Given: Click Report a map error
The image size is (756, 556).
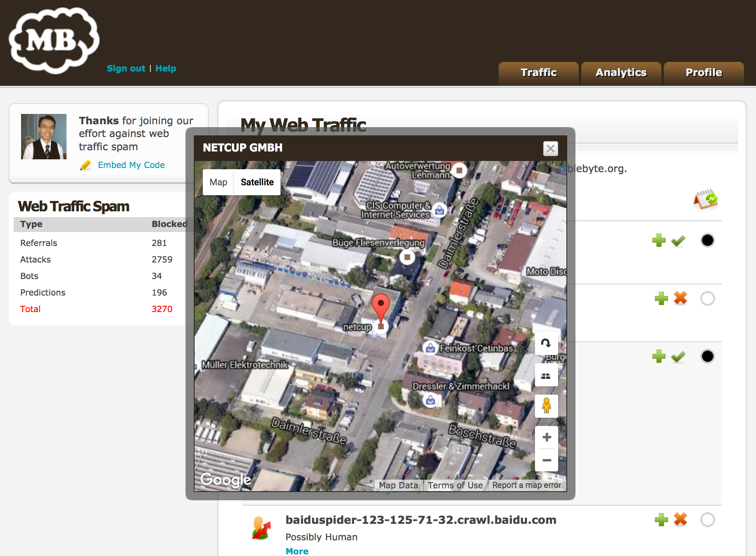Looking at the screenshot, I should pos(527,485).
